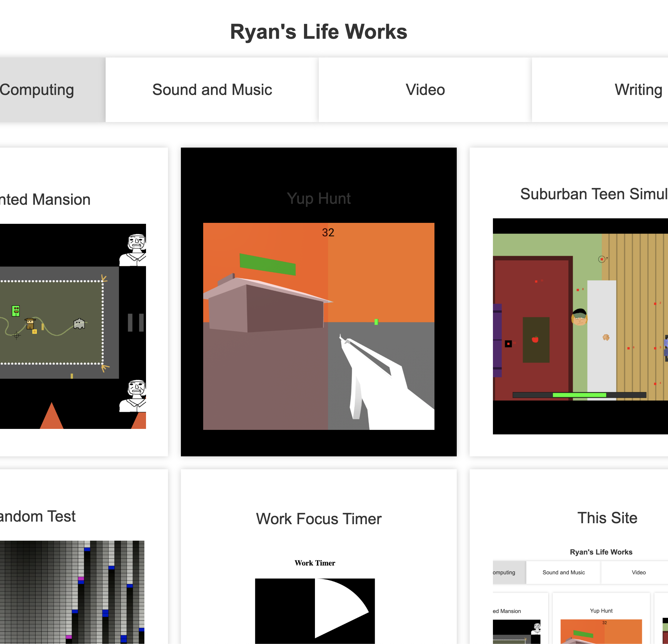Click the grey ghost in Mansion screenshot
The image size is (668, 644).
[79, 324]
